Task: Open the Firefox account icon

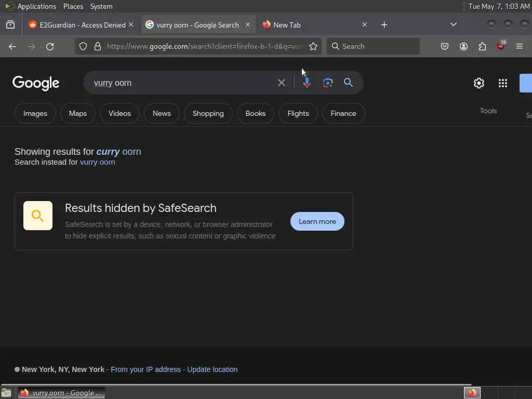Action: [463, 46]
